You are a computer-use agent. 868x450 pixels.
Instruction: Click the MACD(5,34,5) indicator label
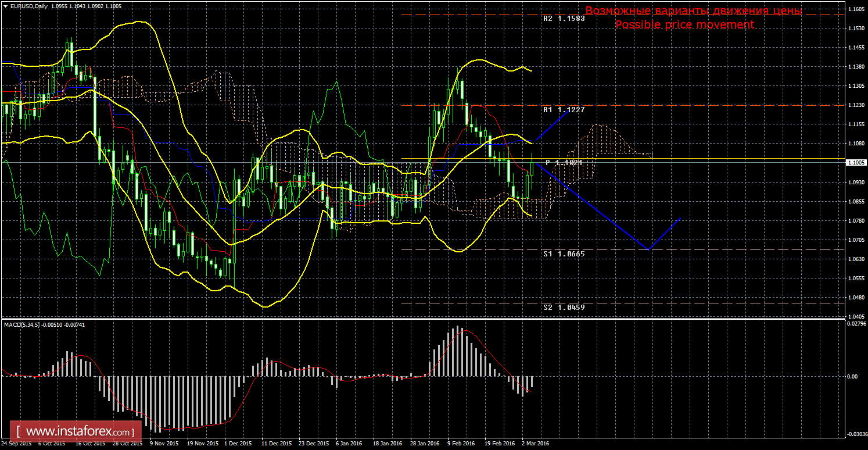coord(23,324)
